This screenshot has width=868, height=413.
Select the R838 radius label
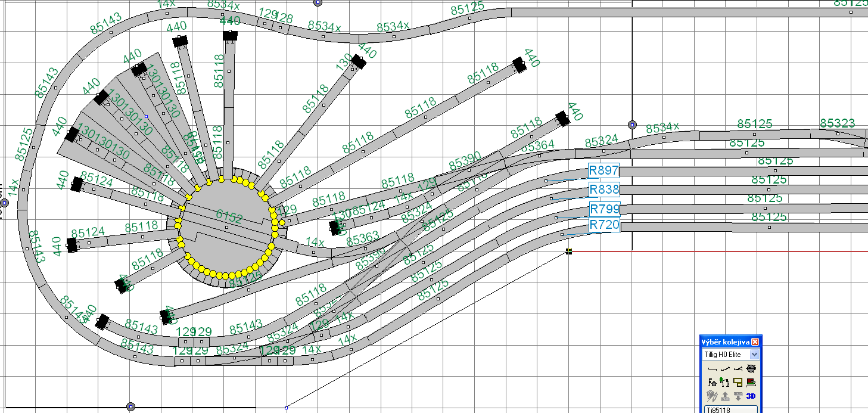pos(603,190)
